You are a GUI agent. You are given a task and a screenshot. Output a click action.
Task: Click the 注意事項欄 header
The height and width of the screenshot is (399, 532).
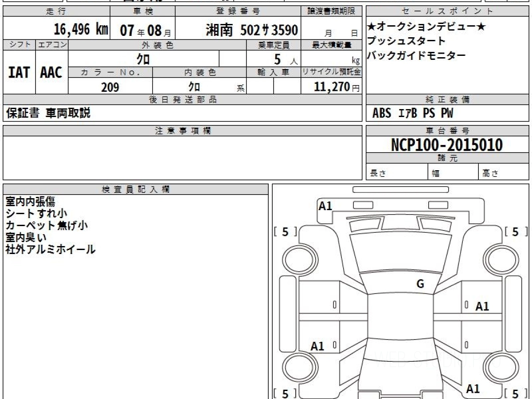point(183,131)
